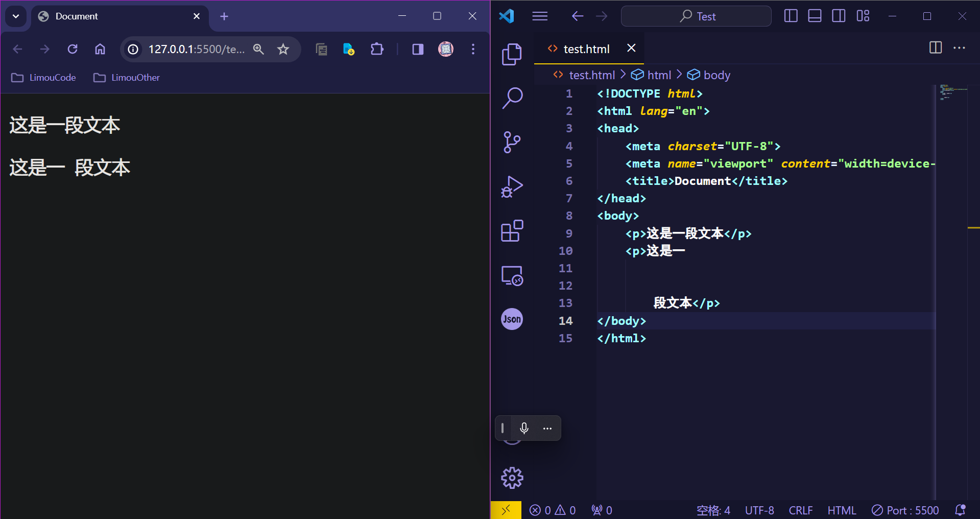Select the test.html editor tab

586,49
